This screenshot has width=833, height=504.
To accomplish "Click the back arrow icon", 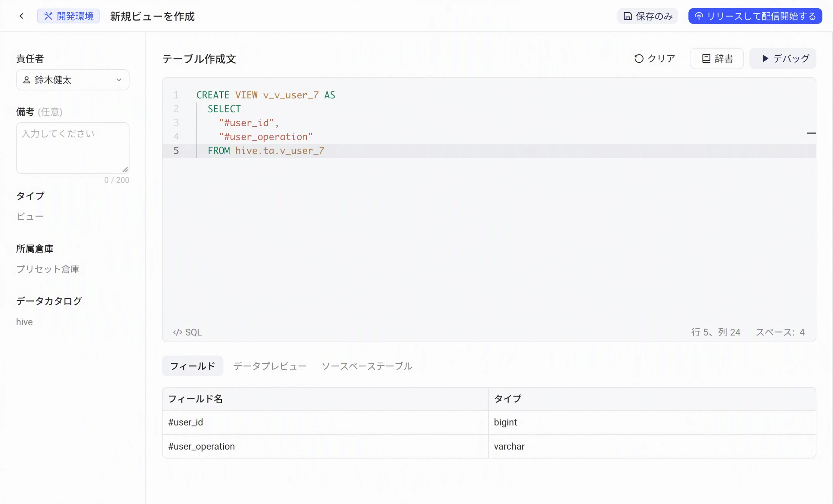I will (21, 16).
